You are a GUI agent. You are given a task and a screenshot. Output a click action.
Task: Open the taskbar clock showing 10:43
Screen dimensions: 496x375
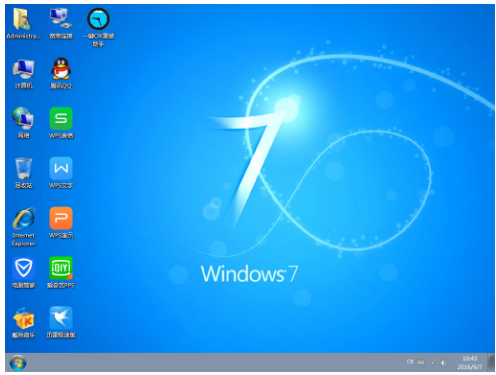click(x=469, y=362)
